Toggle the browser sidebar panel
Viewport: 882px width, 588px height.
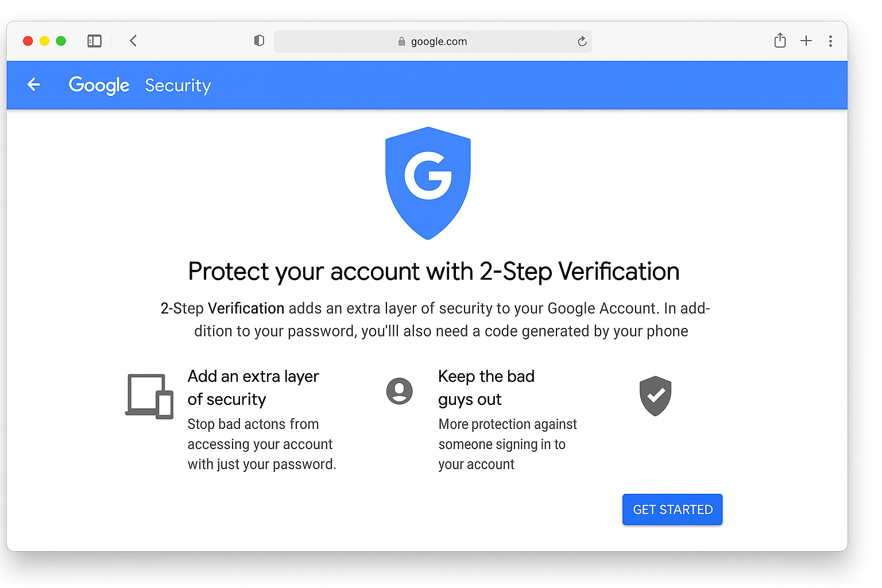click(94, 41)
